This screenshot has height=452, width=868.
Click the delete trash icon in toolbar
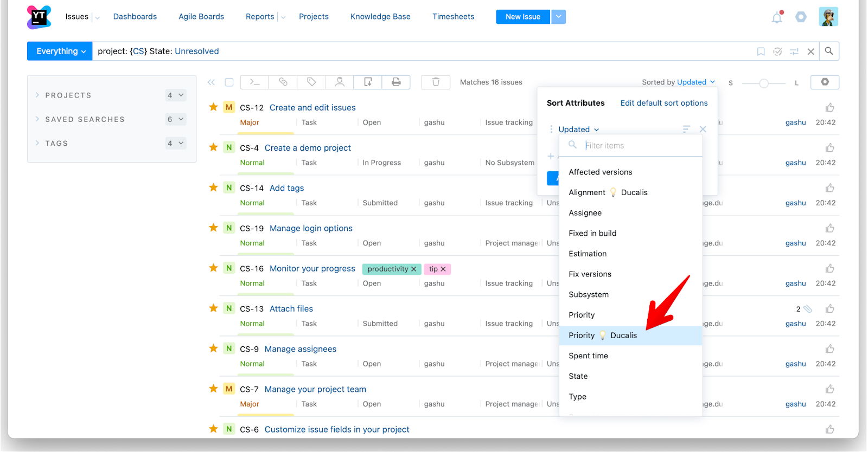click(x=436, y=82)
